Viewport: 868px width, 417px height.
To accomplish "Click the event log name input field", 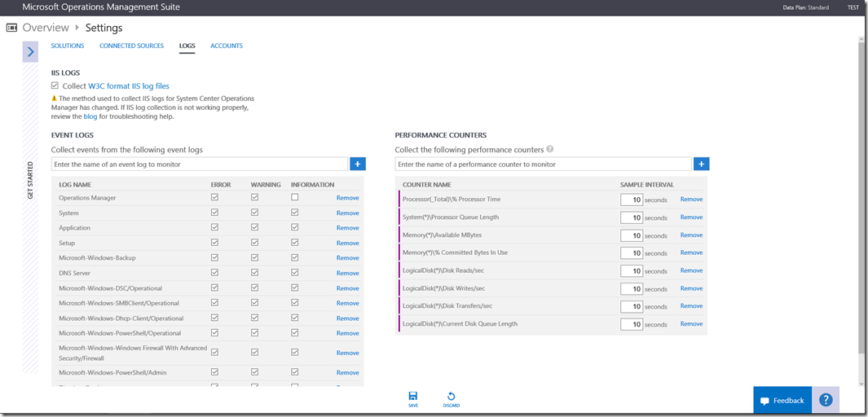I will pyautogui.click(x=200, y=164).
